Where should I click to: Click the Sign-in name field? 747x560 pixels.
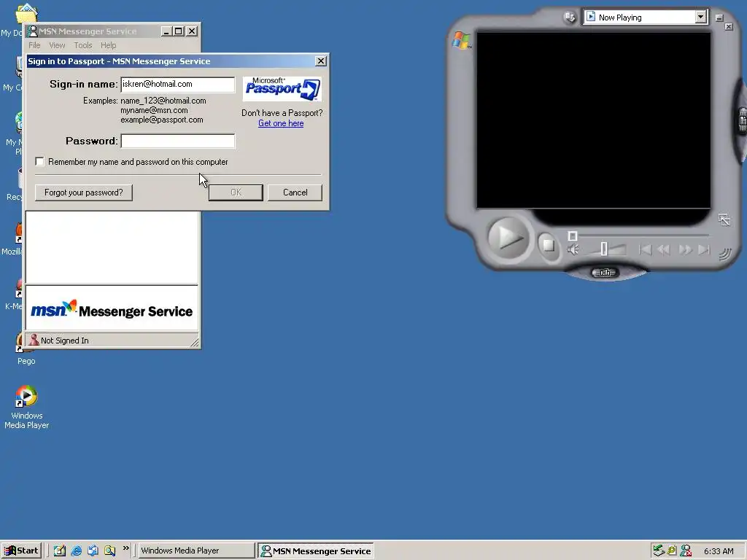[178, 85]
